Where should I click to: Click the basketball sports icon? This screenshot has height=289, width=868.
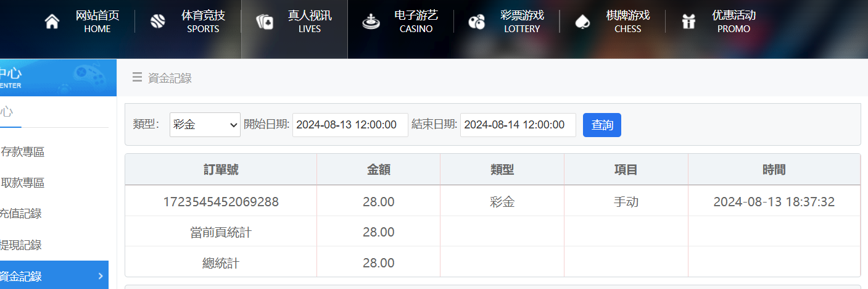pyautogui.click(x=158, y=22)
